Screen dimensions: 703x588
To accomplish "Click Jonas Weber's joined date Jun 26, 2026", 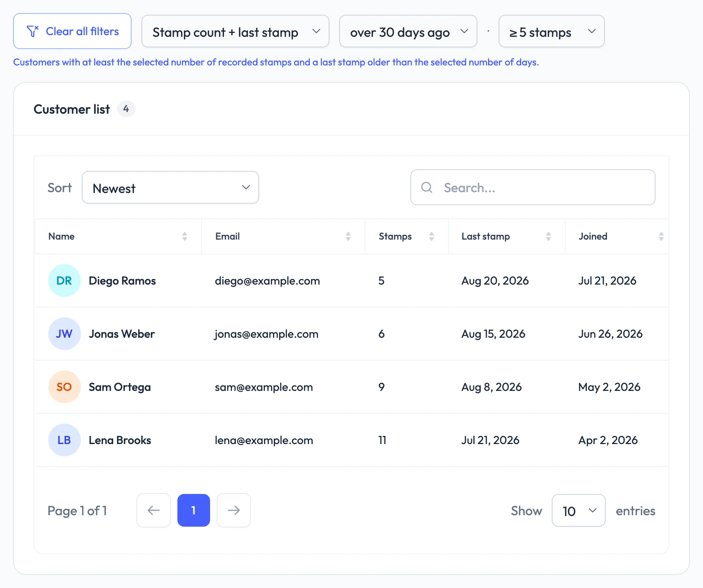I will pos(611,334).
